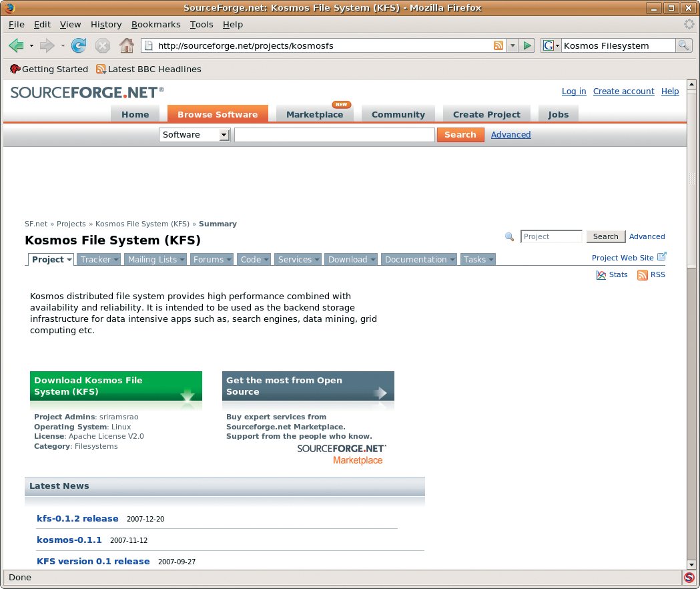700x589 pixels.
Task: Click the stop loading icon
Action: (x=103, y=45)
